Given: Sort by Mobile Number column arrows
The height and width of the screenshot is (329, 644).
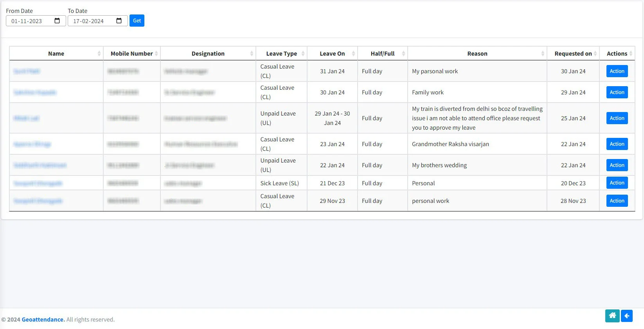Looking at the screenshot, I should (x=156, y=54).
